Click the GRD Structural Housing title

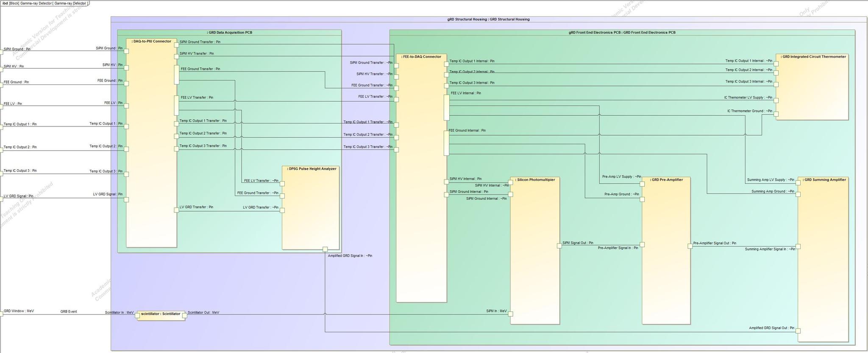click(x=488, y=19)
